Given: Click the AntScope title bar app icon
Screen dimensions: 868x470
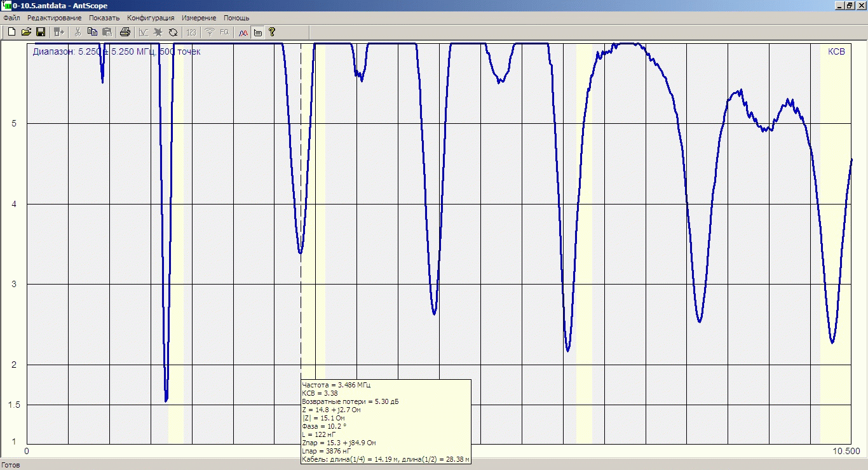Looking at the screenshot, I should 6,5.
